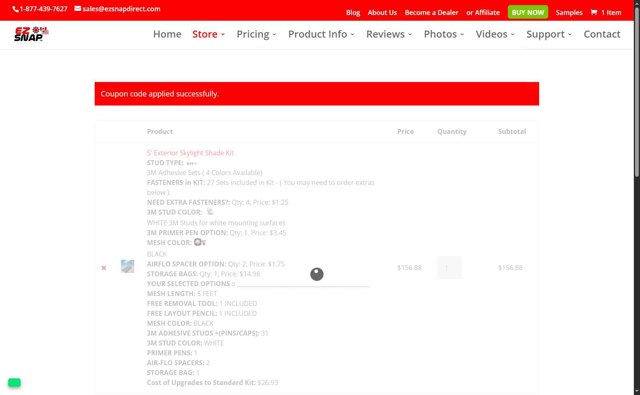Click the STORAGE BAGS option line

pos(203,274)
